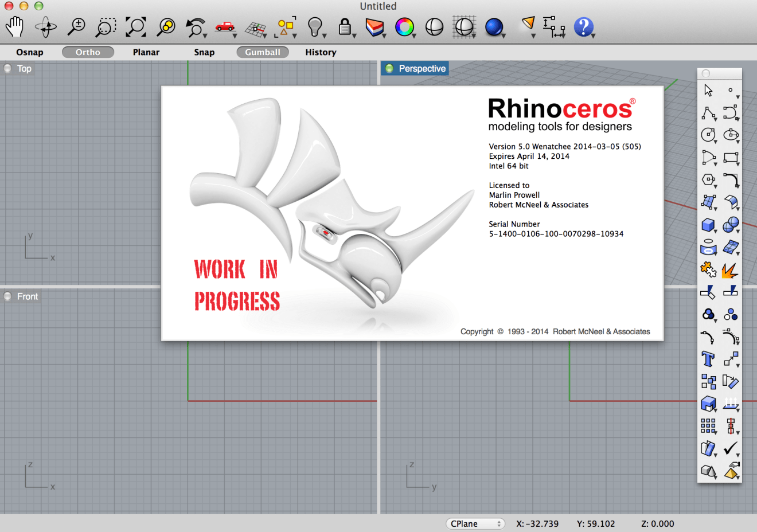
Task: Select the Text object T tool
Action: (x=709, y=359)
